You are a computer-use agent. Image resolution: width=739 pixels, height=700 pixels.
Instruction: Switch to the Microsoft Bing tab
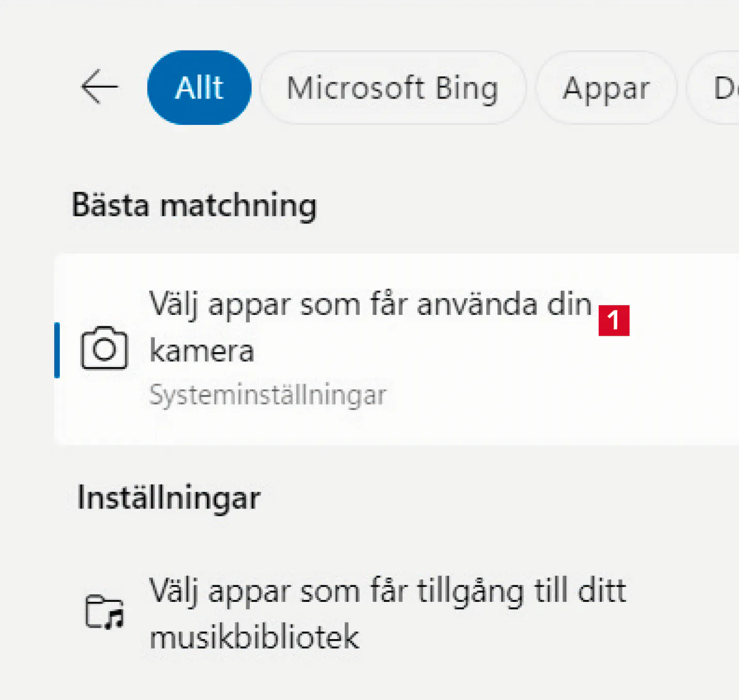coord(392,88)
